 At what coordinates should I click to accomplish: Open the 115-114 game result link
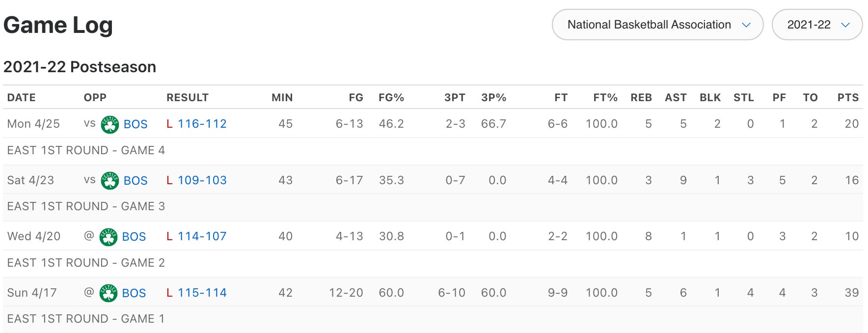point(202,293)
